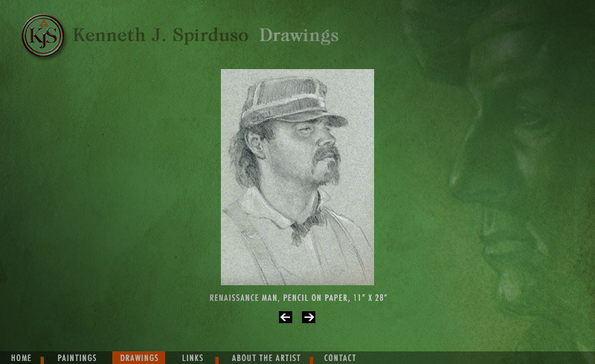Open the Home page from bottom navigation

22,358
